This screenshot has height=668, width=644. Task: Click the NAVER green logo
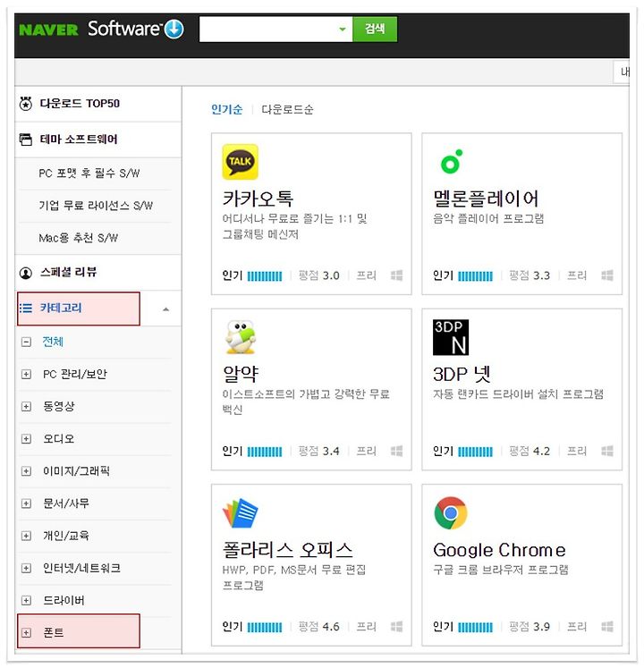(48, 30)
